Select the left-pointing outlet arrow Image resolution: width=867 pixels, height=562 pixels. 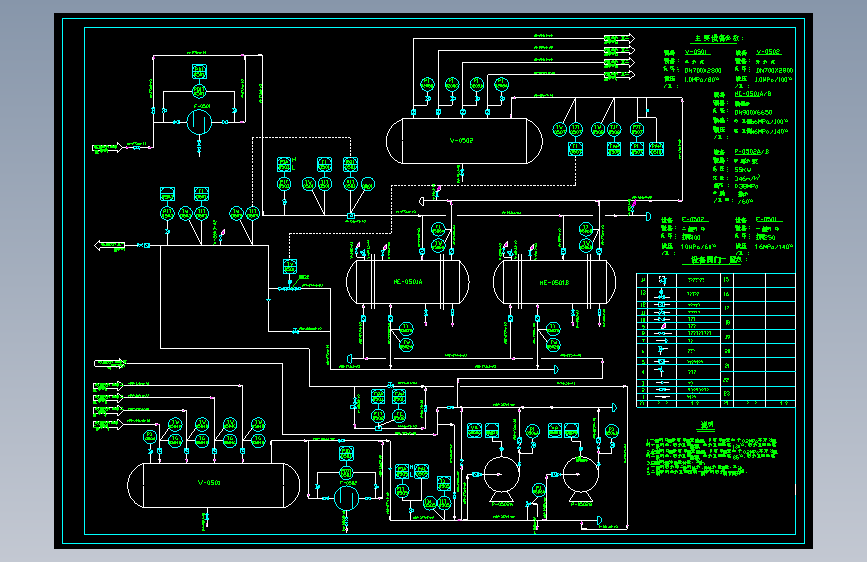(x=109, y=245)
